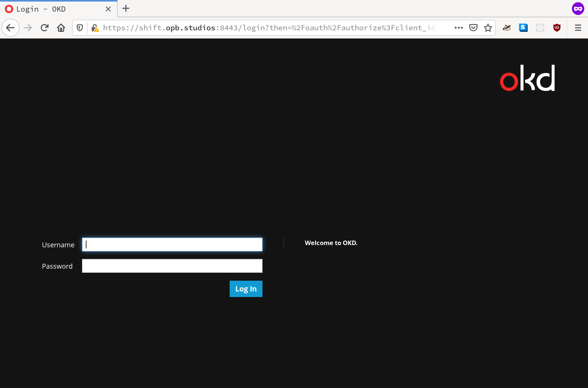The height and width of the screenshot is (388, 588).
Task: Click the private browsing mask icon
Action: [x=578, y=9]
